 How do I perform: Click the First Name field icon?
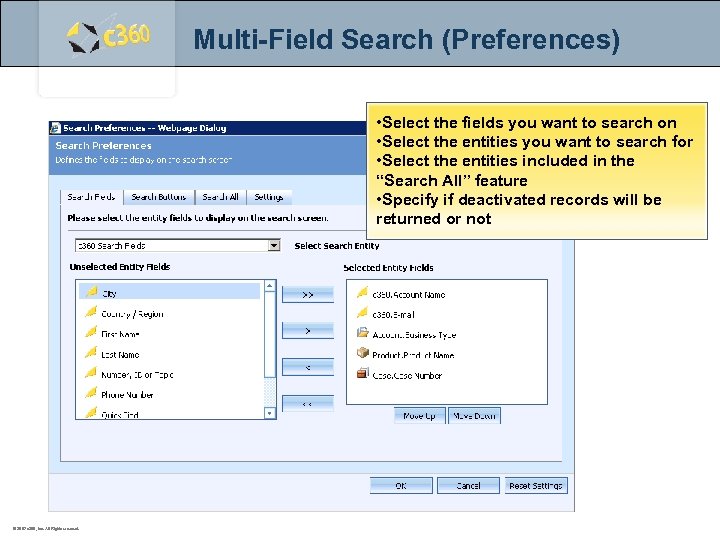(91, 332)
